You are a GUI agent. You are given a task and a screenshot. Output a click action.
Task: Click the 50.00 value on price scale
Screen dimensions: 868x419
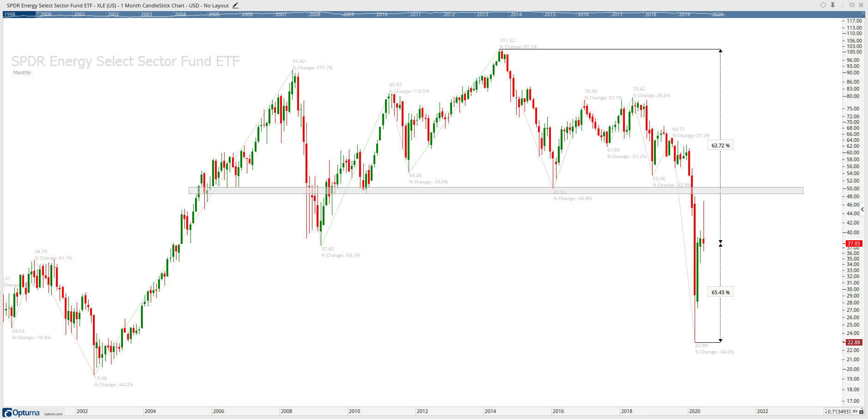coord(853,188)
